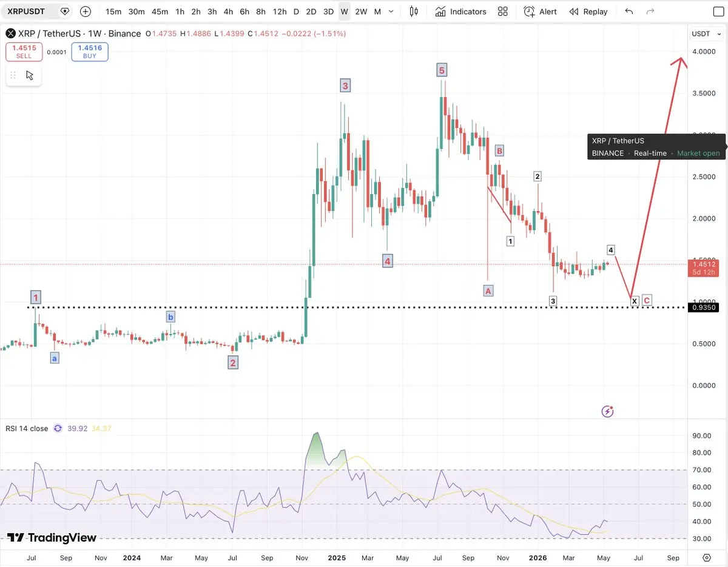Grab the floating toolbar drag handle
The image size is (728, 567).
(13, 75)
